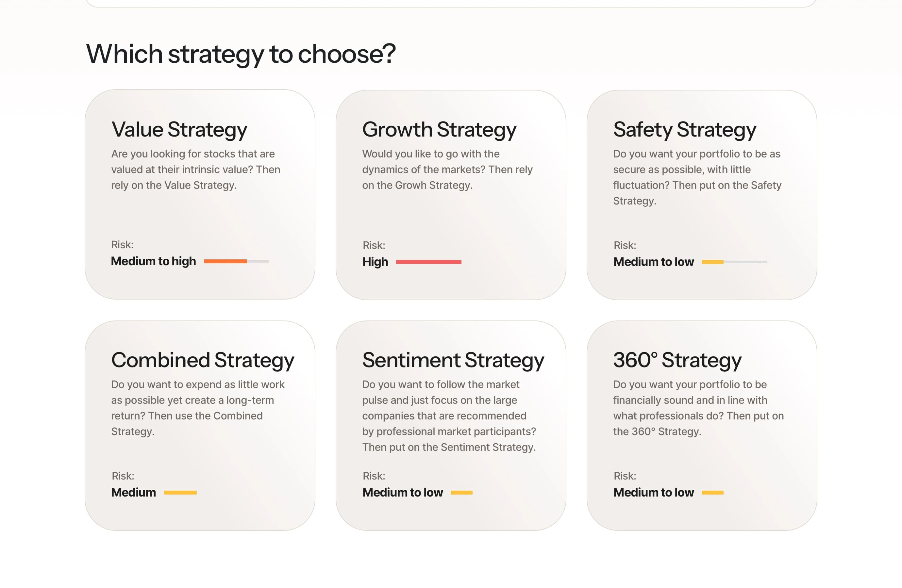902x588 pixels.
Task: Click the Combined Strategy Medium risk bar
Action: pos(180,493)
